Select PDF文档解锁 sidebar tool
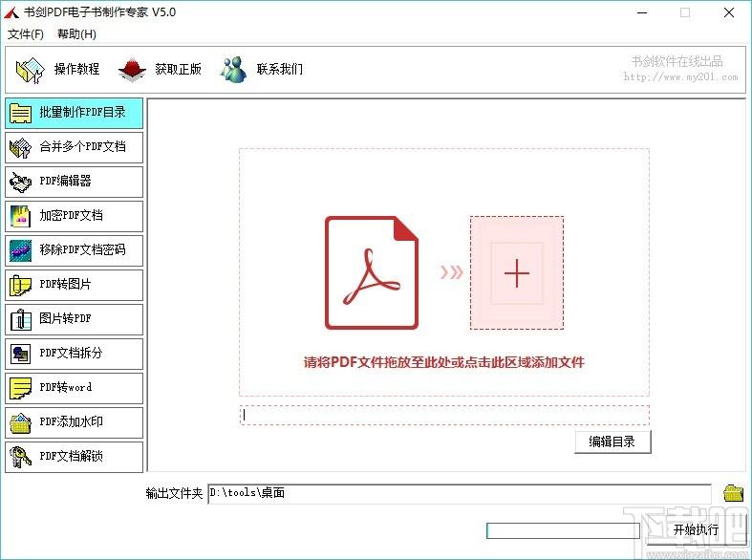Screen dimensions: 752x560 (74, 457)
